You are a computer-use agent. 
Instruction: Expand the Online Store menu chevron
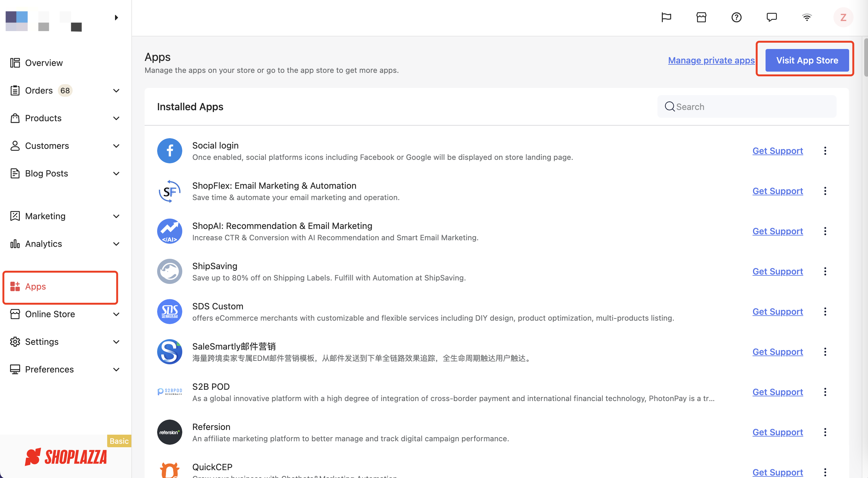[116, 314]
